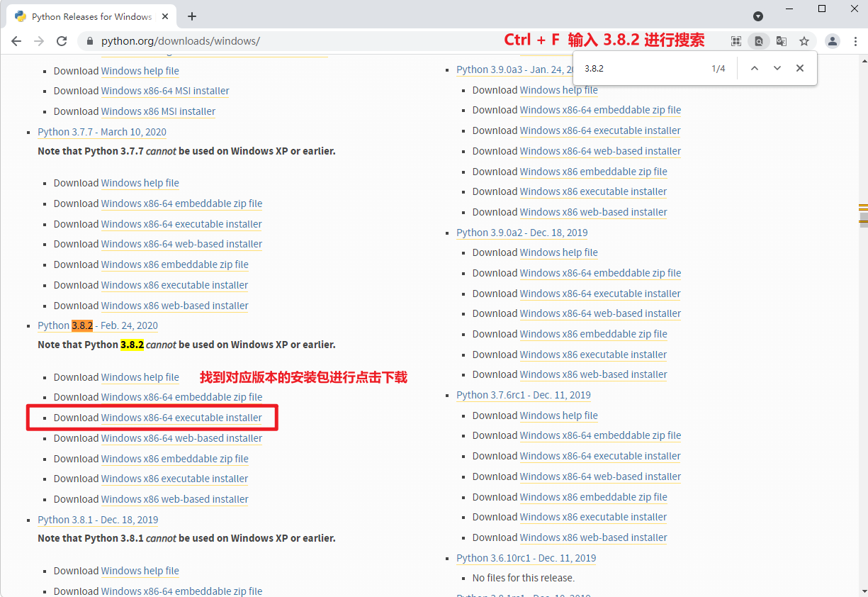868x597 pixels.
Task: Download Python 3.7.6rc1 x86 executable installer
Action: (593, 517)
